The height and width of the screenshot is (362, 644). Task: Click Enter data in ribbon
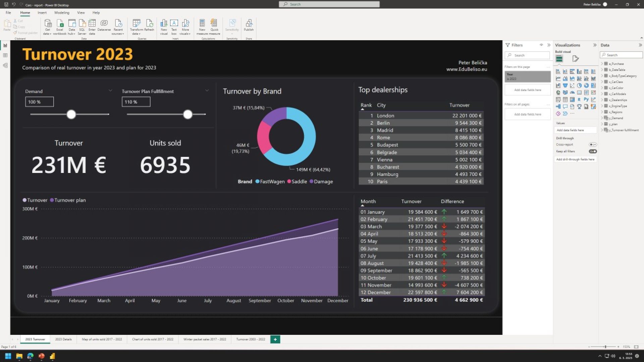pos(92,27)
